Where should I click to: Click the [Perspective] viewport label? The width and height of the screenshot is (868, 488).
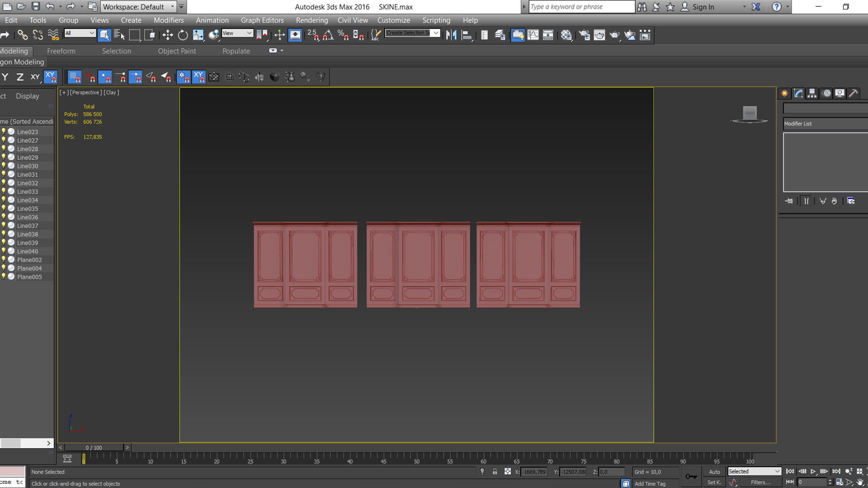(86, 93)
